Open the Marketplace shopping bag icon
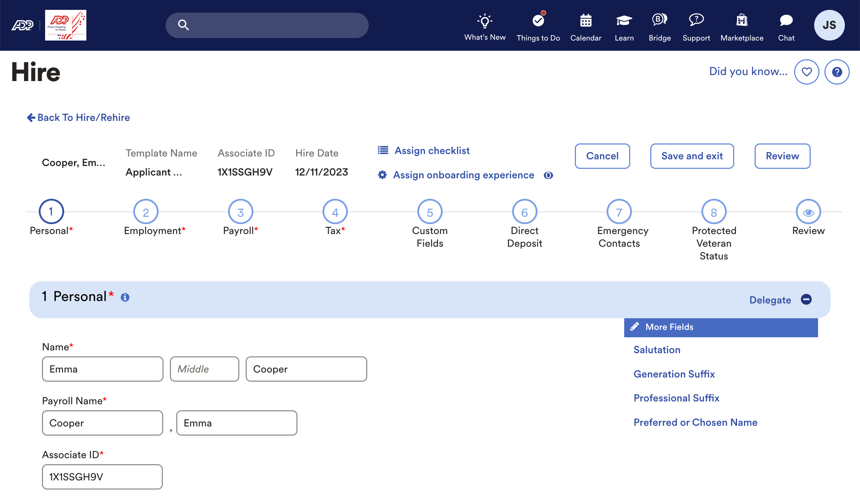Image resolution: width=860 pixels, height=504 pixels. (x=742, y=20)
